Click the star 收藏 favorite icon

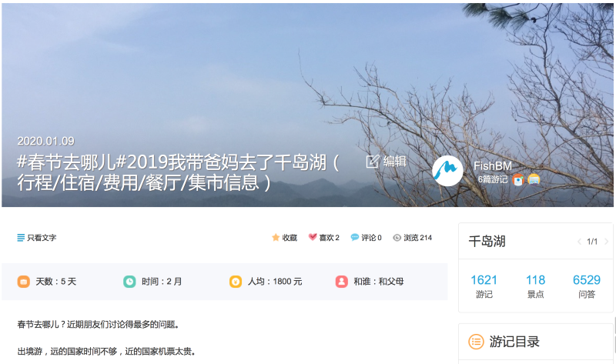pyautogui.click(x=276, y=238)
